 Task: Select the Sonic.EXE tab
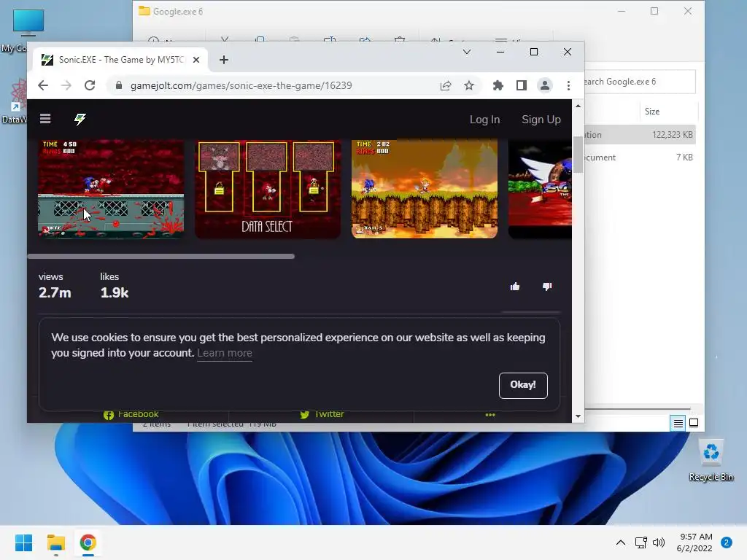tap(120, 60)
